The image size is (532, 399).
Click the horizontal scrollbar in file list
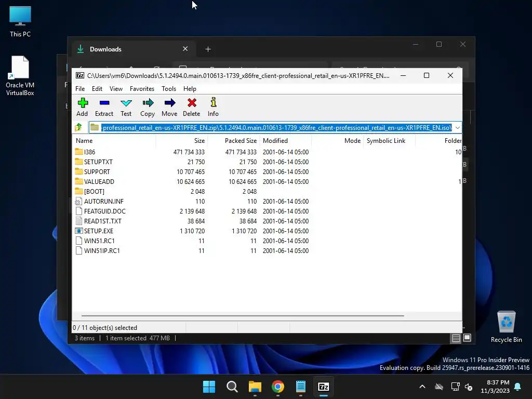(x=243, y=315)
